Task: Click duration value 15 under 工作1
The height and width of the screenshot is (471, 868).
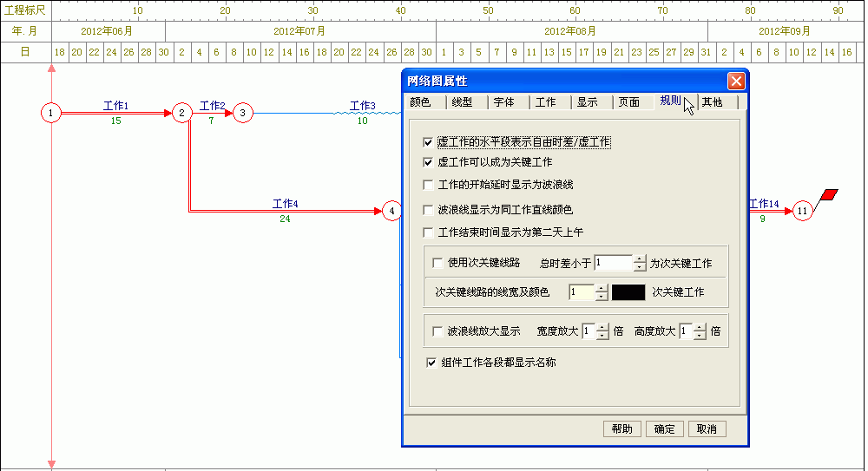Action: 115,121
